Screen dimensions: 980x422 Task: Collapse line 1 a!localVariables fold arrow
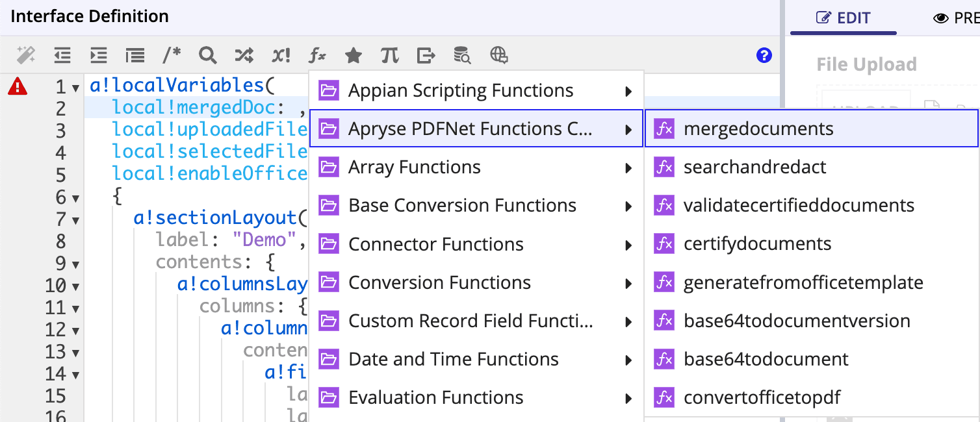pyautogui.click(x=76, y=88)
